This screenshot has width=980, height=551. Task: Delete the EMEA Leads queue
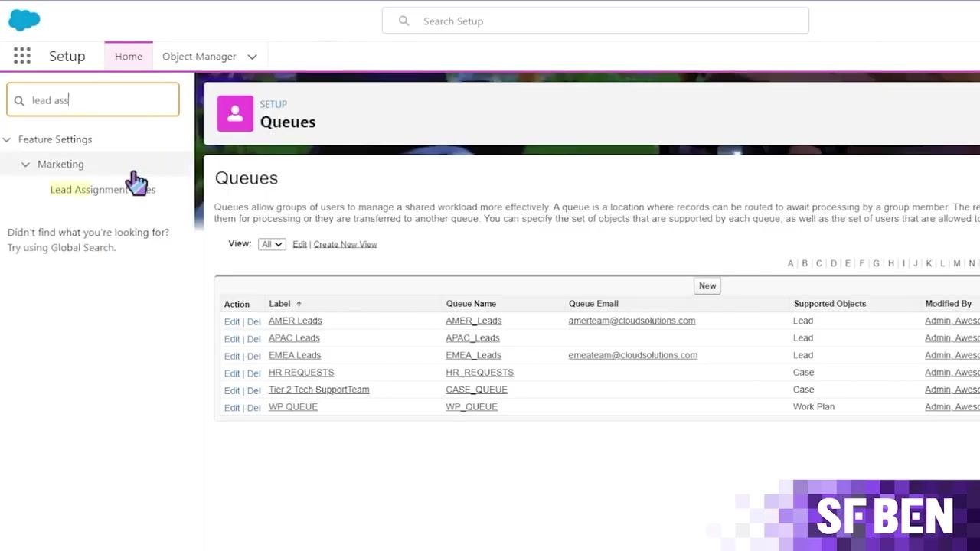(x=253, y=357)
